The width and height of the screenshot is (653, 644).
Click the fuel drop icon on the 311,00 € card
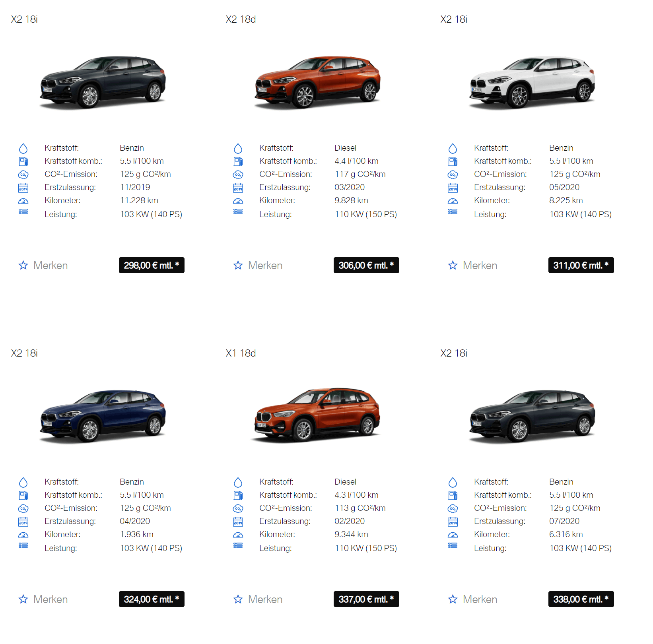453,148
